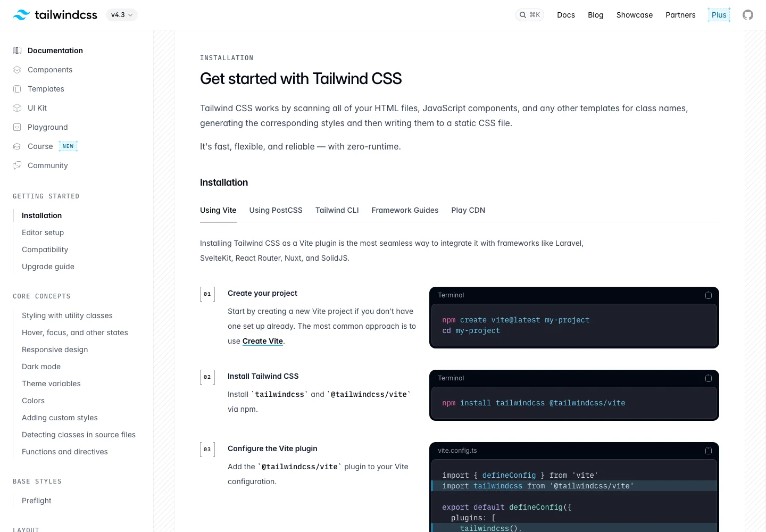The height and width of the screenshot is (532, 766).
Task: Click the UI Kit cube icon
Action: click(x=17, y=108)
